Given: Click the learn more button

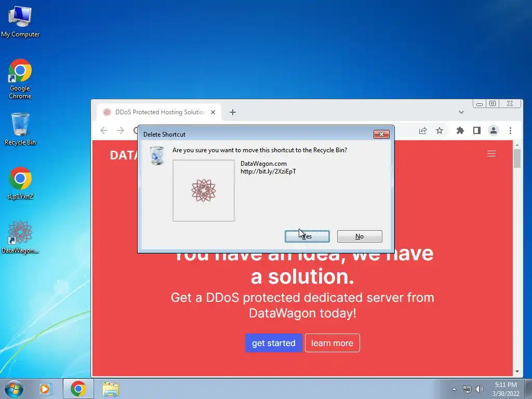Looking at the screenshot, I should tap(332, 343).
